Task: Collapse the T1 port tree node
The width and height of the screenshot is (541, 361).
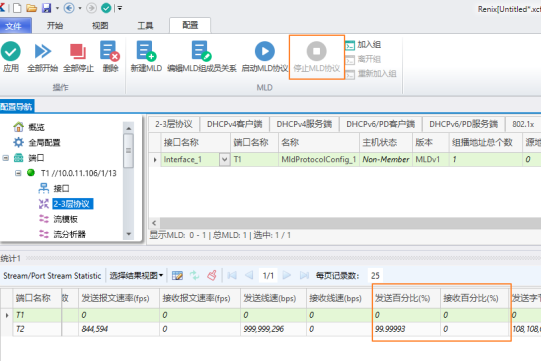Action: [x=18, y=173]
